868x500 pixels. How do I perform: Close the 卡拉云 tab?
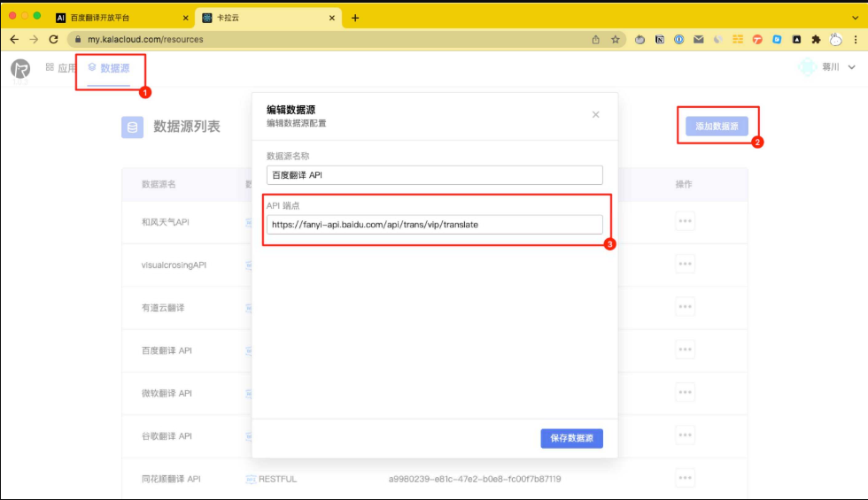[x=331, y=18]
